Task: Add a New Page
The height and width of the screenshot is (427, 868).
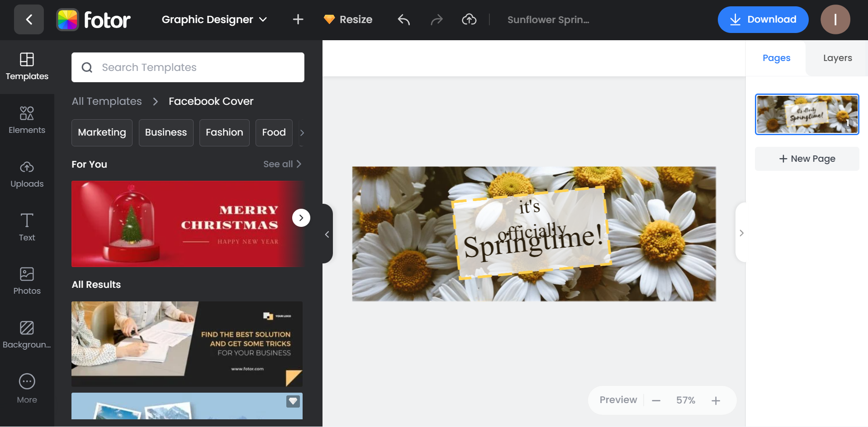Action: point(807,159)
